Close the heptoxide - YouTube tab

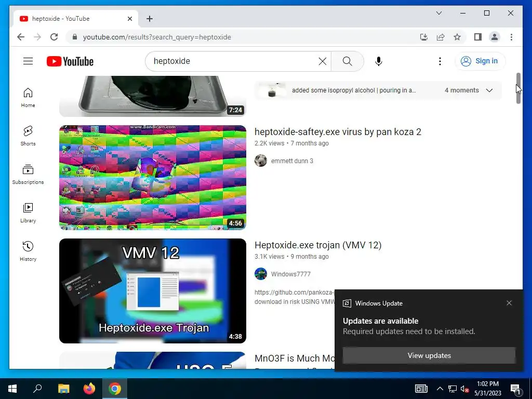pos(129,19)
